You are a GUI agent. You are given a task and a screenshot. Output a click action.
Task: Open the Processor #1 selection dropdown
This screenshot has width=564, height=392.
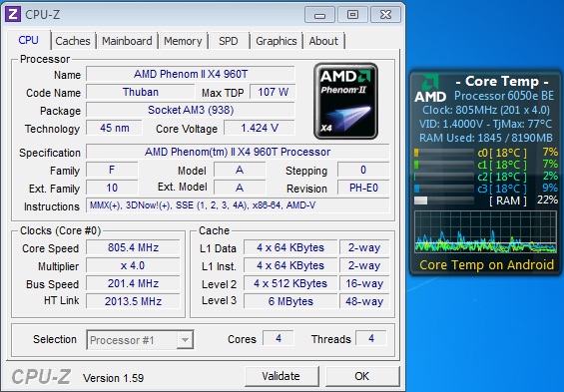pyautogui.click(x=140, y=340)
